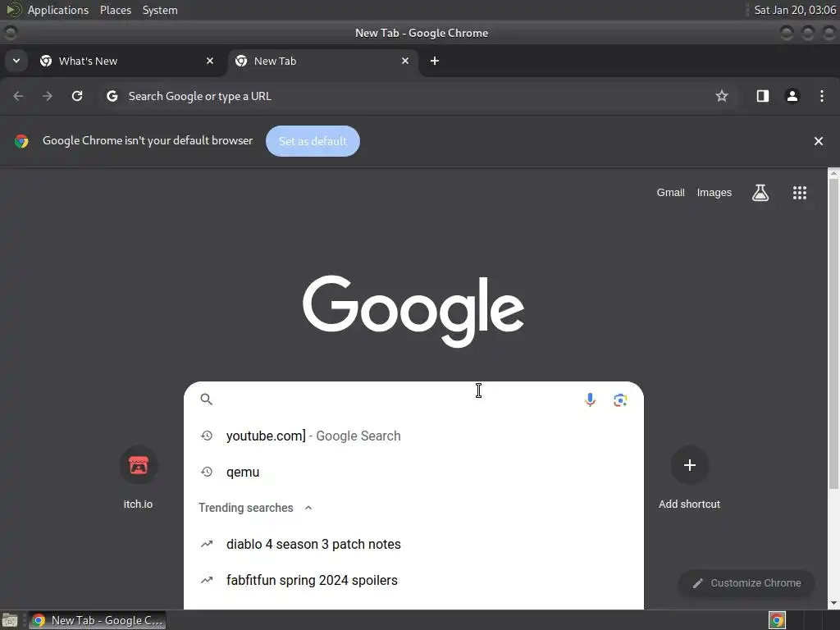The height and width of the screenshot is (630, 840).
Task: Click the Google search box
Action: coord(413,399)
